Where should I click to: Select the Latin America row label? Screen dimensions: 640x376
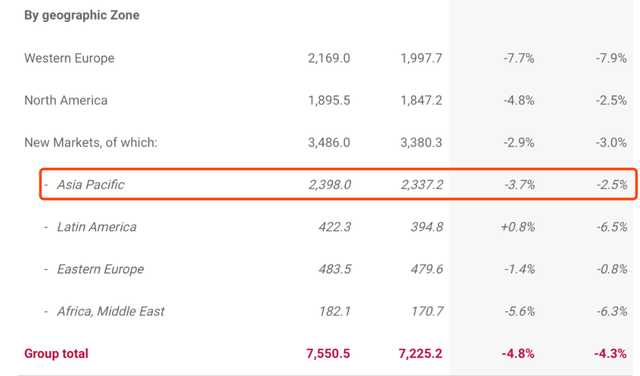pos(96,227)
